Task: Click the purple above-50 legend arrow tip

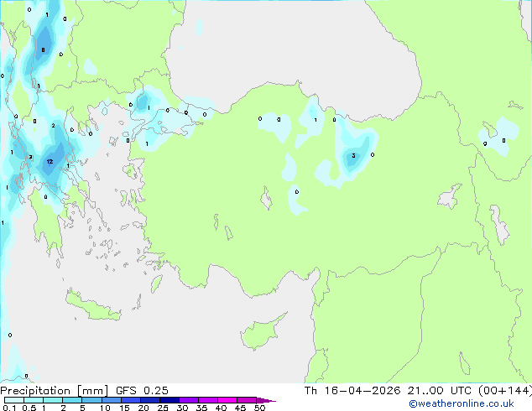Action: click(266, 400)
